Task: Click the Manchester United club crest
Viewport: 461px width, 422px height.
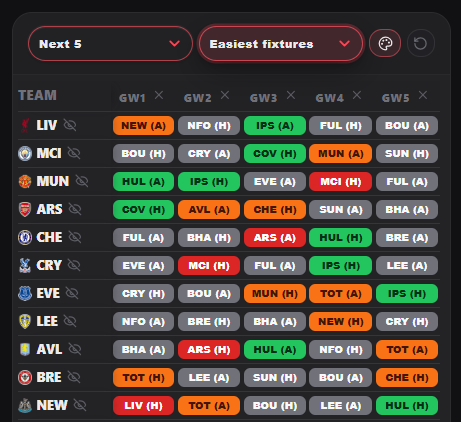Action: (25, 181)
